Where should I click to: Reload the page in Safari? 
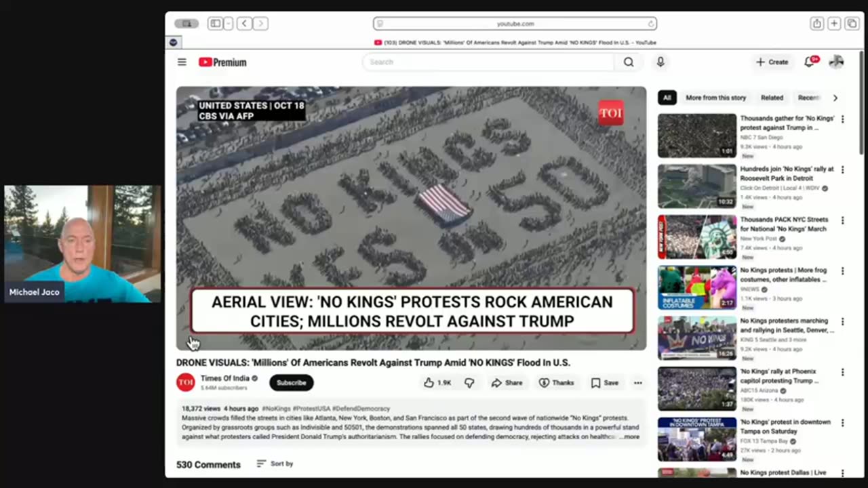tap(651, 24)
